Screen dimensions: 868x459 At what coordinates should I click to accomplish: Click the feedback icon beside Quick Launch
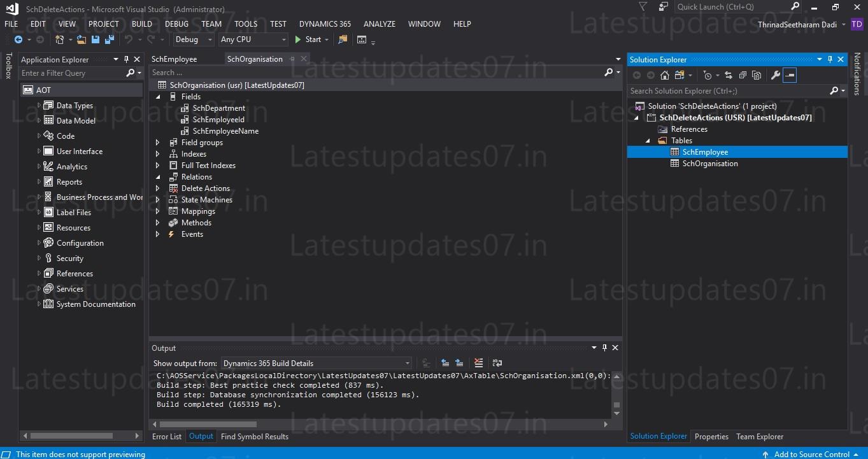[664, 6]
